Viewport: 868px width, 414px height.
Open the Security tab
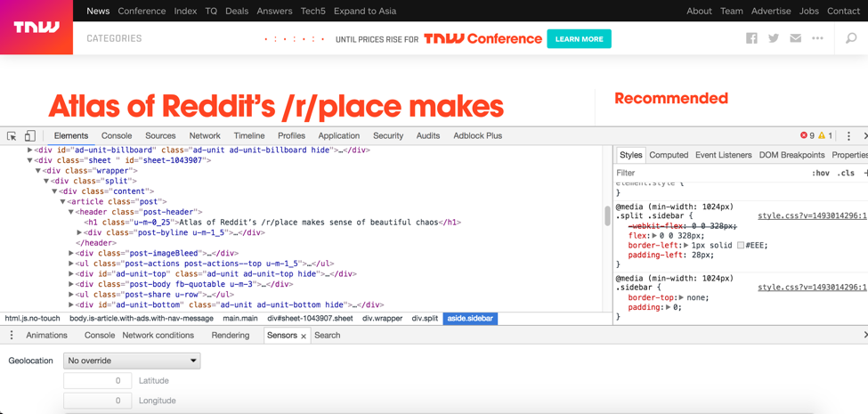[388, 135]
